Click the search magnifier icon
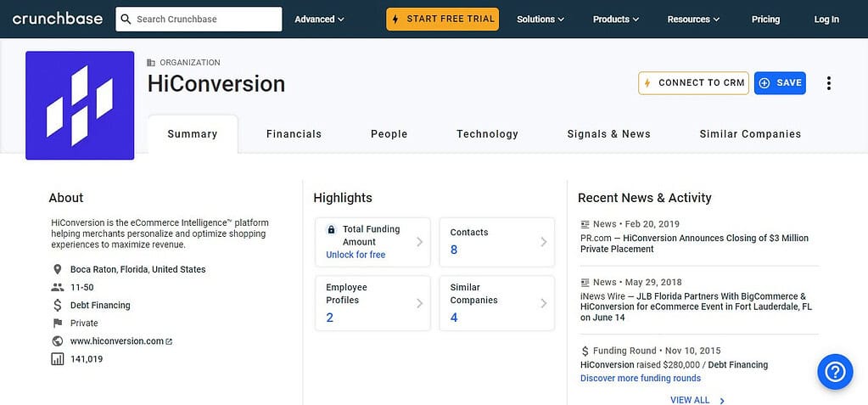The width and height of the screenshot is (868, 405). click(126, 20)
